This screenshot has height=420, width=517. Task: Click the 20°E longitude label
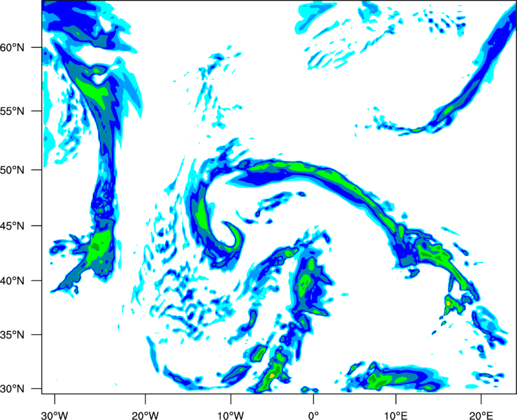tap(481, 415)
